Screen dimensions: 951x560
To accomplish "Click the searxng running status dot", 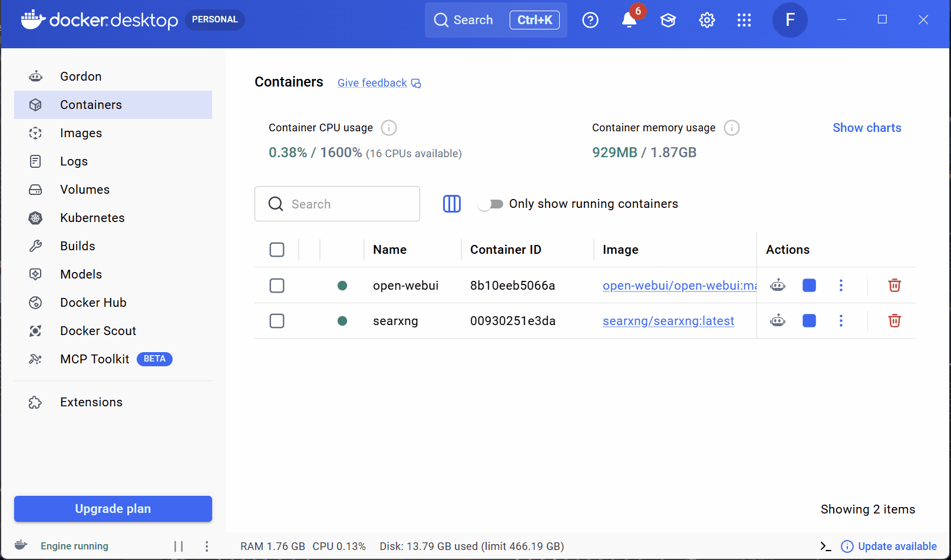I will (x=342, y=321).
